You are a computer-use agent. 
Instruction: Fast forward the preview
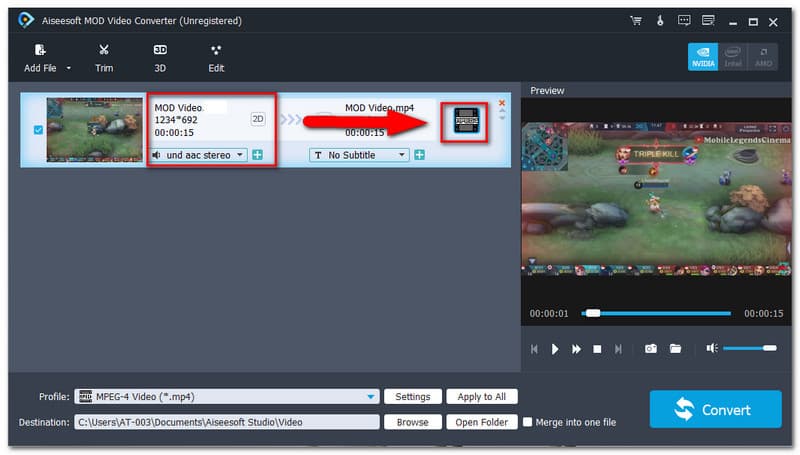576,349
